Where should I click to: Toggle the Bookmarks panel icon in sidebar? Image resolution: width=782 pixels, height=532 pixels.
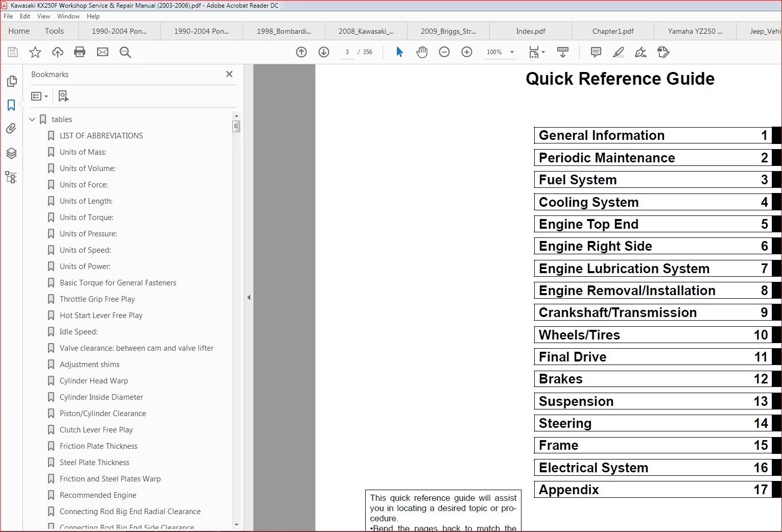click(x=11, y=105)
